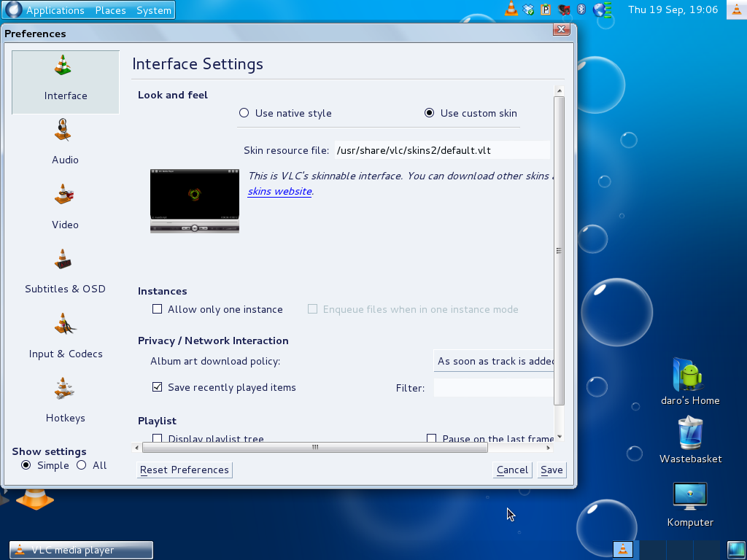Enable Allow only one instance
The image size is (747, 560).
[157, 309]
